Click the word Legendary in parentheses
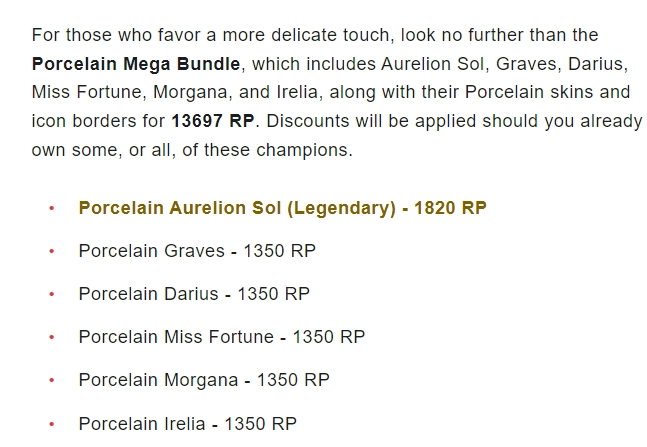Image resolution: width=647 pixels, height=447 pixels. [340, 208]
